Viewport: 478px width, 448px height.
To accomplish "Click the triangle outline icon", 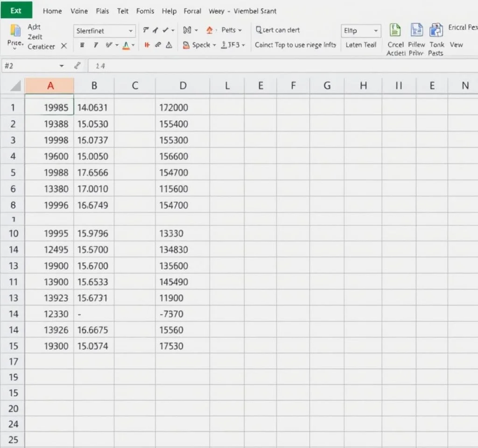I will pos(169,45).
